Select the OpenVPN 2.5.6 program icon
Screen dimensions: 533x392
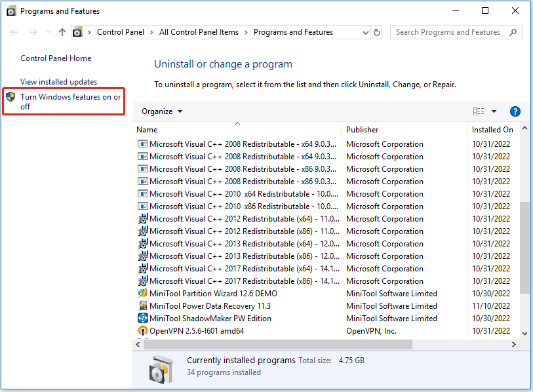[142, 330]
